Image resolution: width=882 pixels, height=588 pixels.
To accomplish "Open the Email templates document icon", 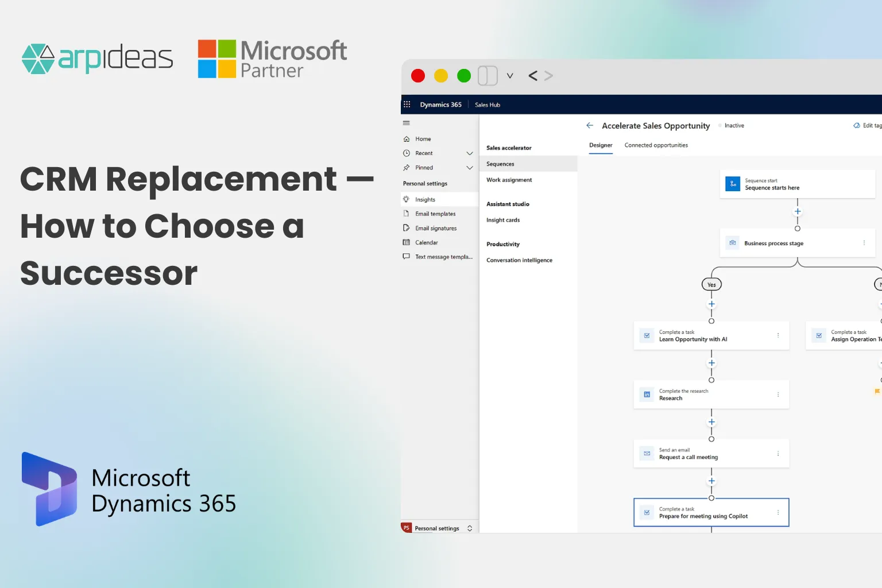I will pos(407,214).
